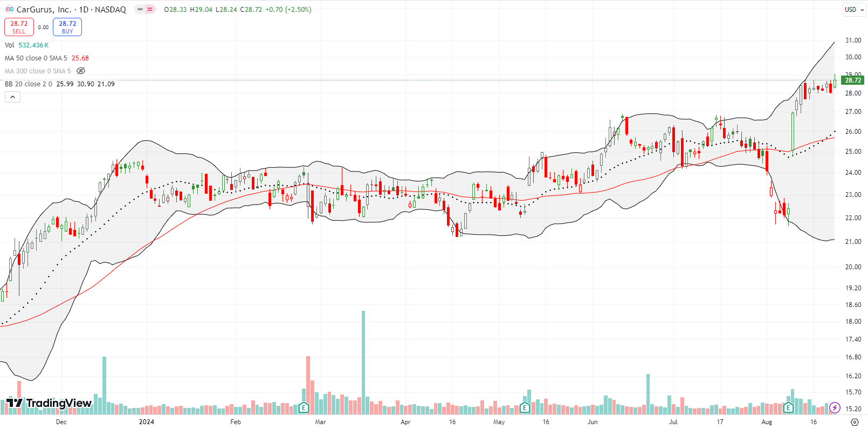Click the 1D interval label
Screen dimensions: 868x429
click(84, 9)
